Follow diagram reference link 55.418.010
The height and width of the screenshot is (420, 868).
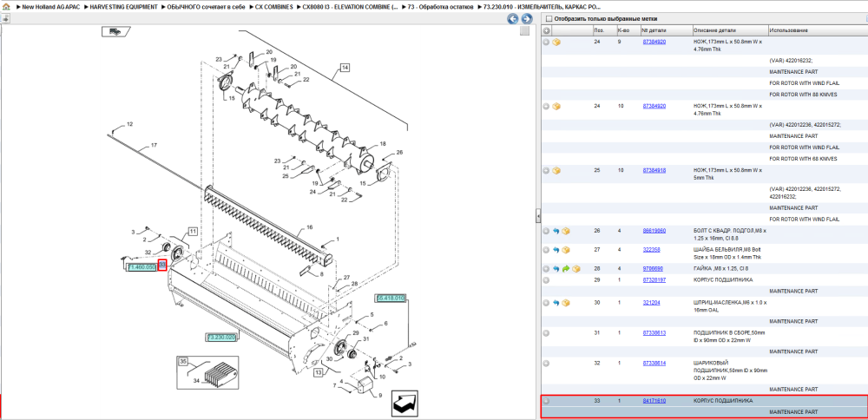391,299
